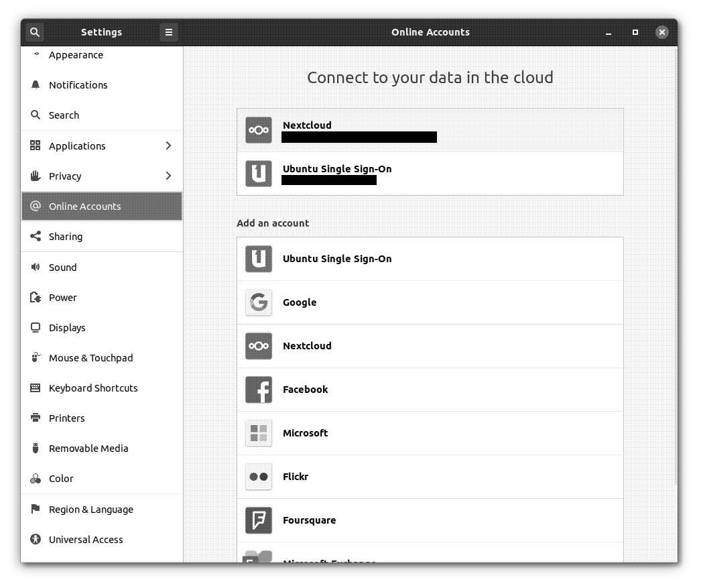
Task: Click the Region & Language flag icon
Action: 36,509
